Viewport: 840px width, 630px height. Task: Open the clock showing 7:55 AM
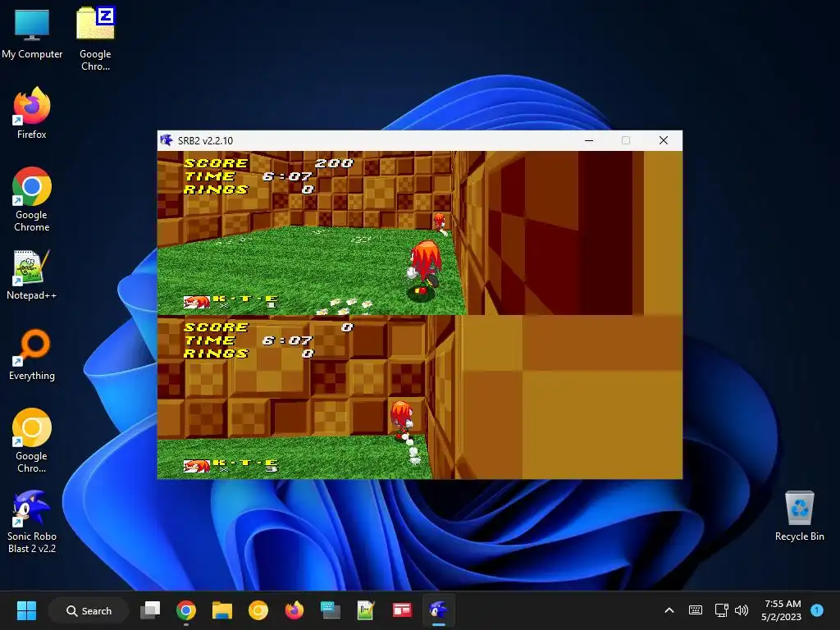(x=782, y=610)
